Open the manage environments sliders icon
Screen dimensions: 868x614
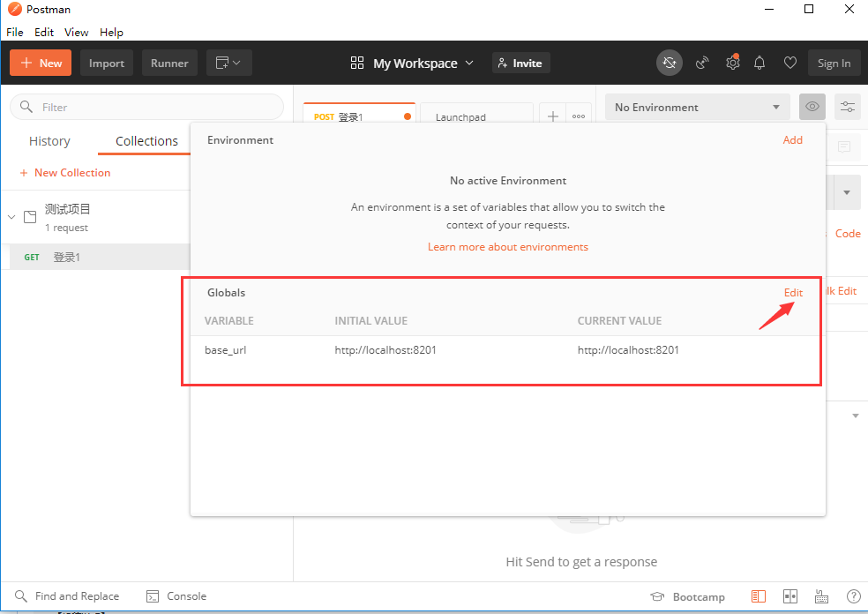[848, 107]
